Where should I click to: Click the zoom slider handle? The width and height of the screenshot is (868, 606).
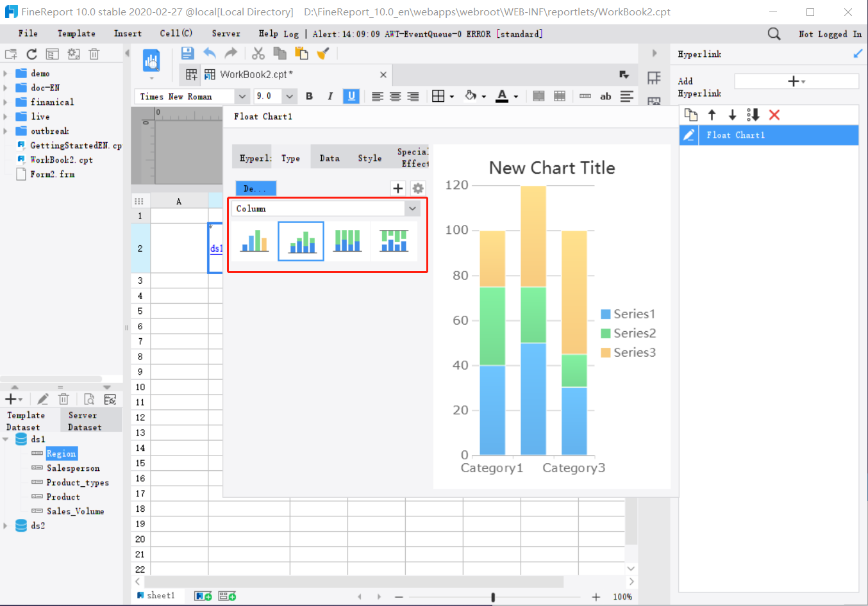coord(493,597)
